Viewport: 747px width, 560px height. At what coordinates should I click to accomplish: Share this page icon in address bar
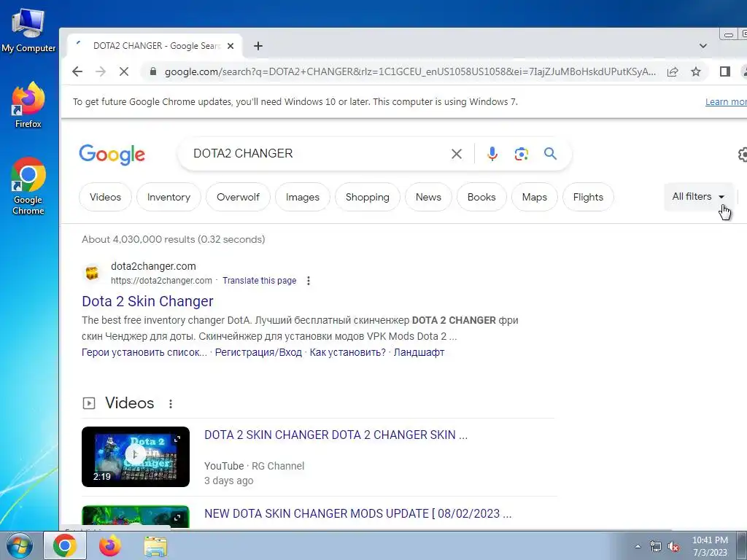click(673, 71)
